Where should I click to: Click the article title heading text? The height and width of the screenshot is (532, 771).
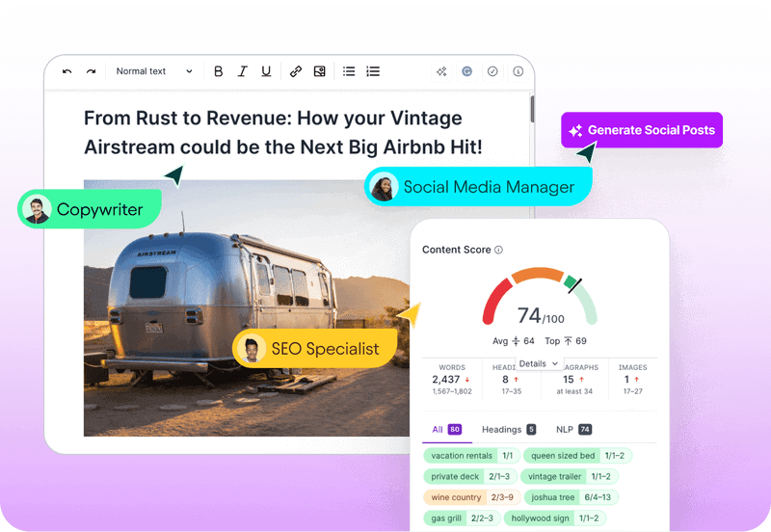coord(283,132)
